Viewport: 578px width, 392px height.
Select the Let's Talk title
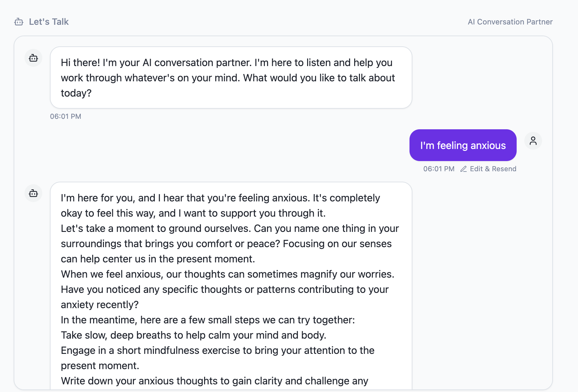pyautogui.click(x=49, y=22)
